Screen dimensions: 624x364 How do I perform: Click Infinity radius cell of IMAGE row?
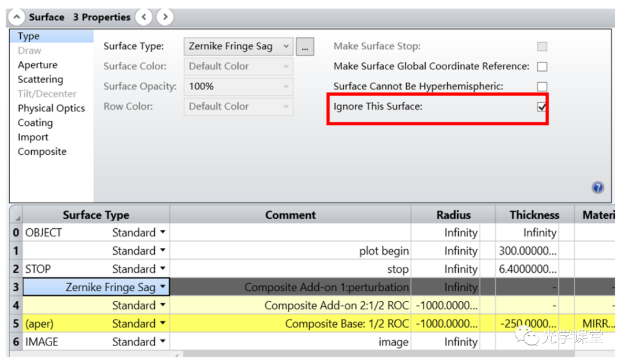[x=445, y=341]
